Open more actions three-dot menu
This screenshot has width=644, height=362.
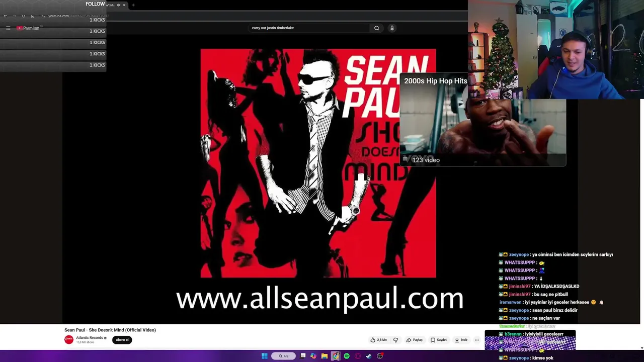click(x=477, y=340)
